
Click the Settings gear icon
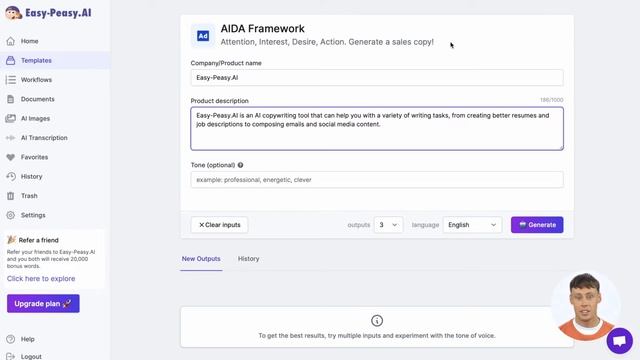pos(11,215)
